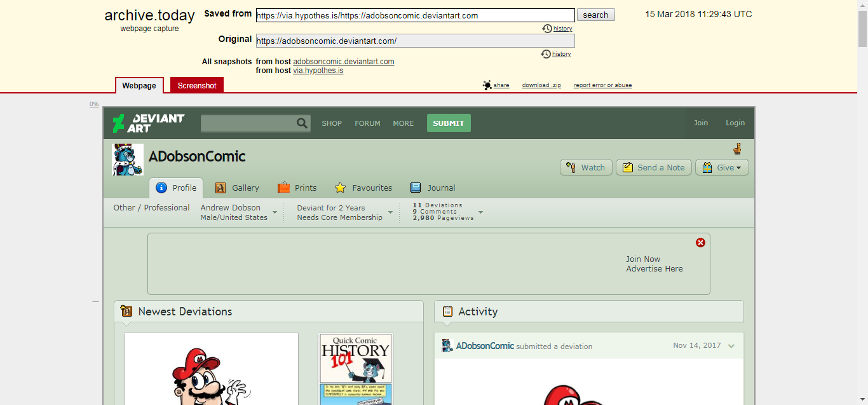Switch to the archive Screenshot tab
The height and width of the screenshot is (405, 868).
coord(197,85)
